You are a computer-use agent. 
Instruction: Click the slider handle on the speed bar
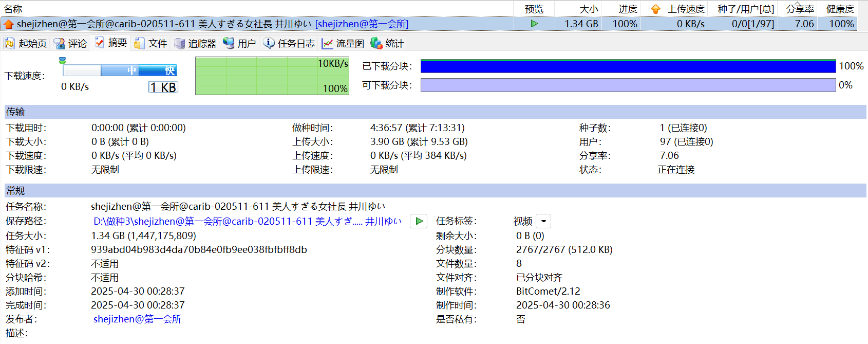62,61
